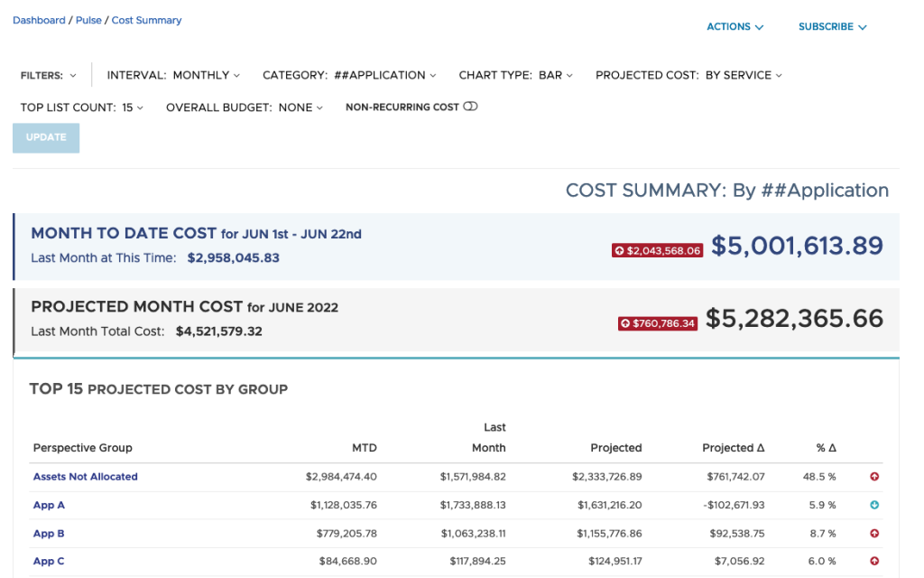Click the $760,786.34 projected increase badge

click(x=658, y=323)
